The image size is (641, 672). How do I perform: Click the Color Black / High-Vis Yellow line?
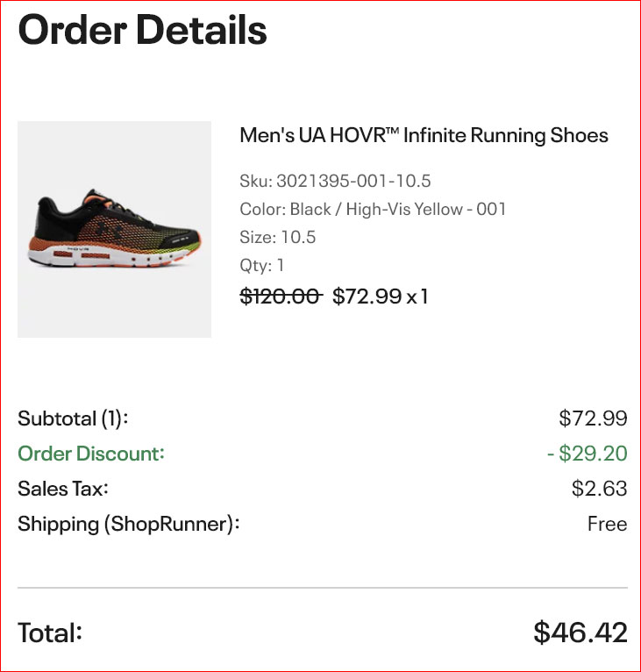click(373, 209)
